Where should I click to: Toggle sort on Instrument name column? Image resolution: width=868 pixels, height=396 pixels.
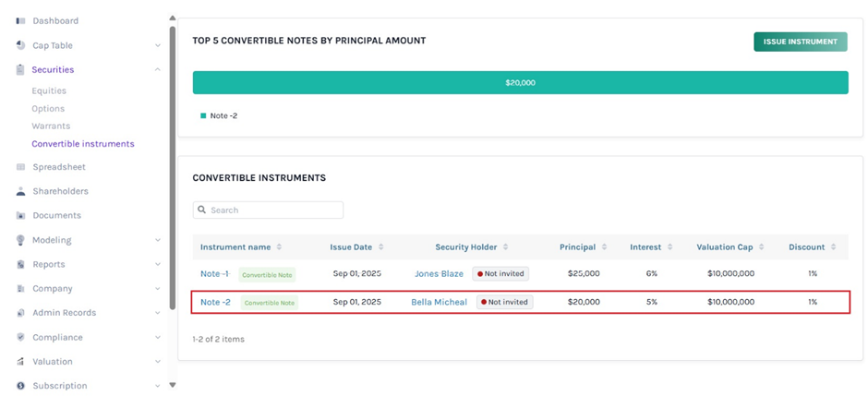(279, 247)
